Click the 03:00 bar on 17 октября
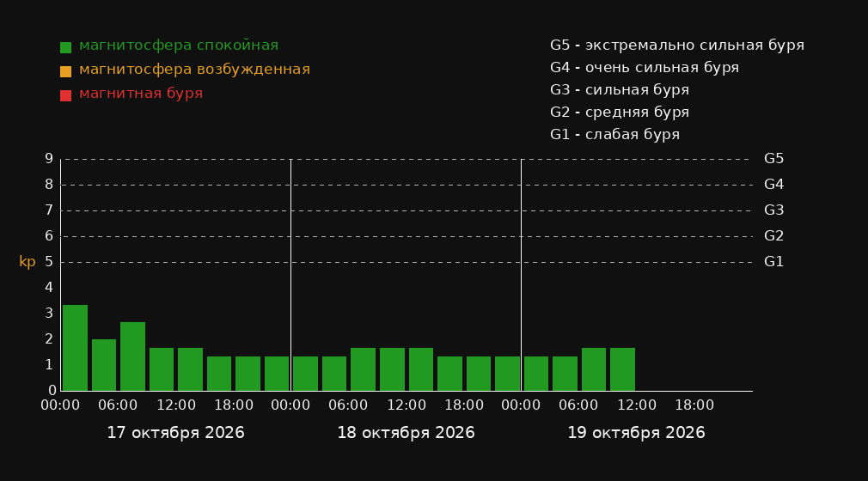The image size is (868, 481). (104, 365)
